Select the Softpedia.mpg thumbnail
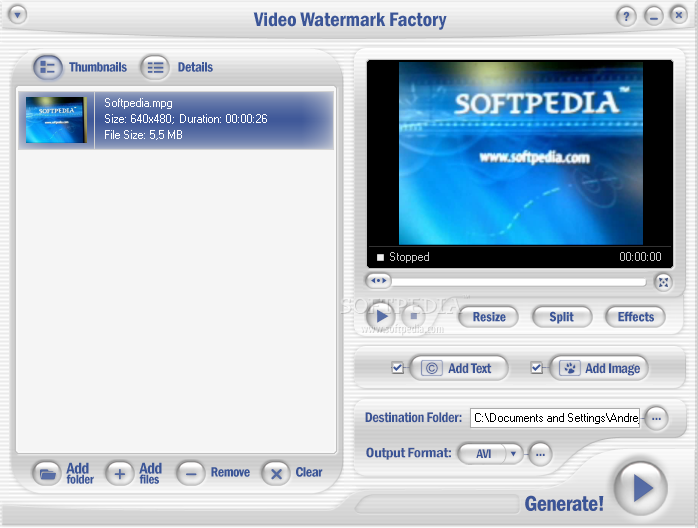 point(56,120)
